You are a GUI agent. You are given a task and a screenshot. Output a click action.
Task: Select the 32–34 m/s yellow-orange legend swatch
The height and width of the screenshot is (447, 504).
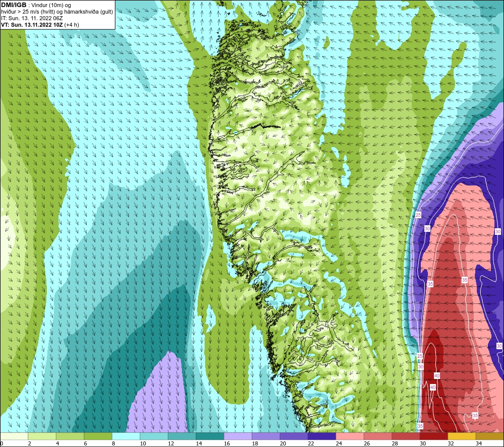tap(462, 436)
